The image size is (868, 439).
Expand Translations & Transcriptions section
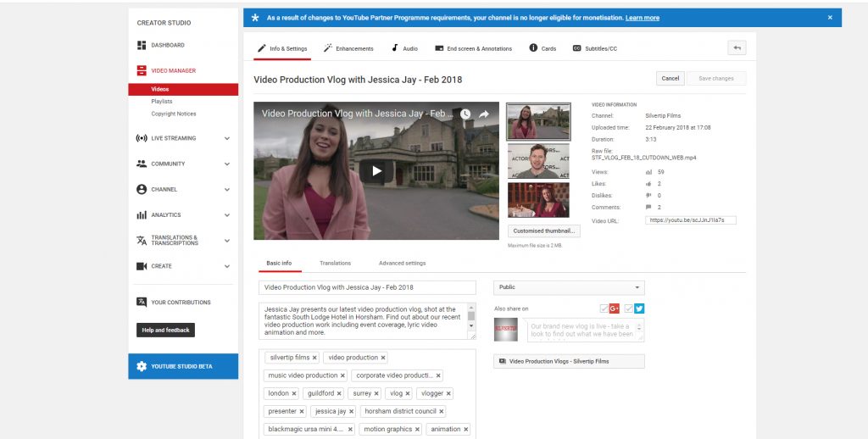point(227,240)
